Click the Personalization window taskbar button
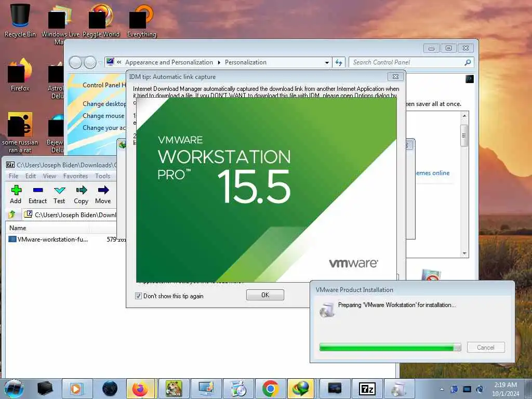 point(206,389)
